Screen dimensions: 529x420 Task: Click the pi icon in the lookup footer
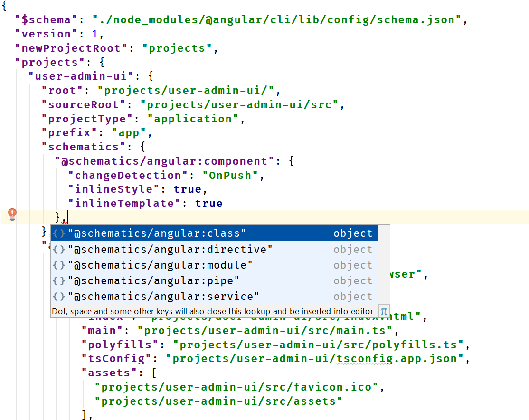pos(384,312)
